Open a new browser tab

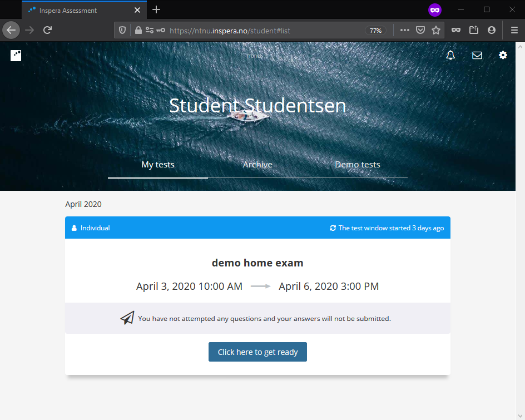click(x=156, y=9)
